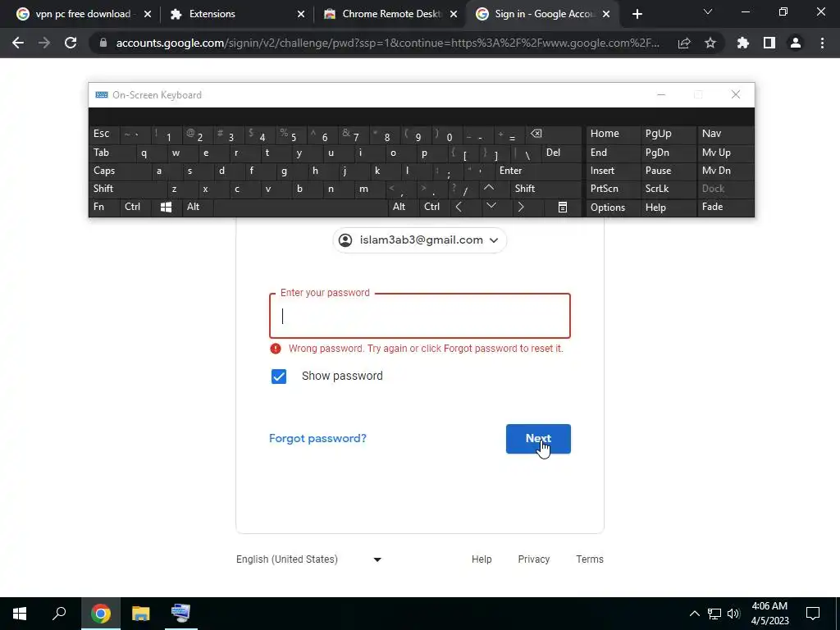Toggle right Shift key on keyboard
Image resolution: width=840 pixels, height=630 pixels.
(x=546, y=189)
